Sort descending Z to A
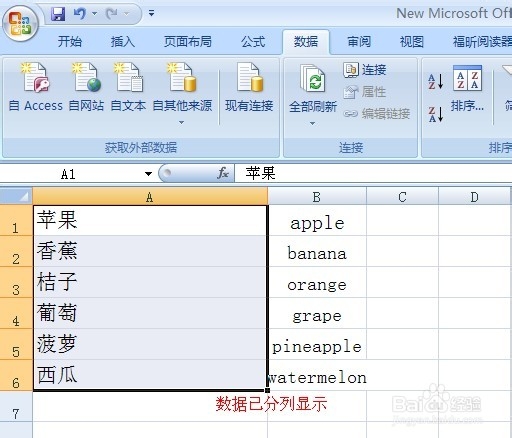This screenshot has height=438, width=512. (x=436, y=114)
